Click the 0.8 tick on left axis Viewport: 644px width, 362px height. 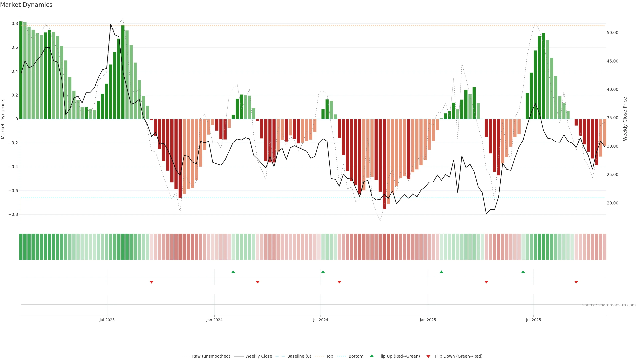coord(14,23)
